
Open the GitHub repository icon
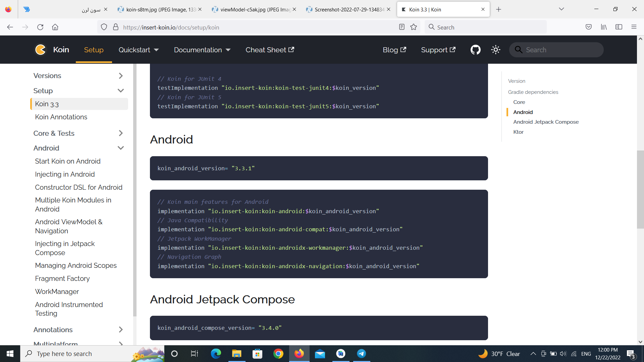pos(475,50)
